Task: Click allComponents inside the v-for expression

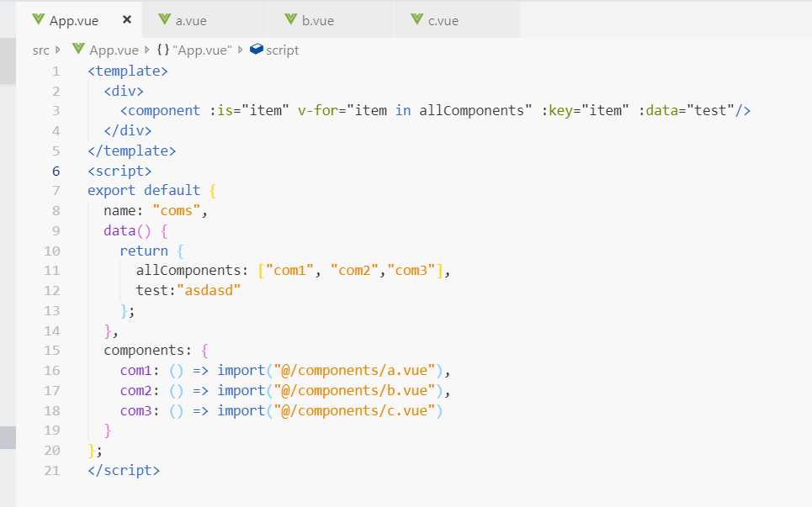Action: pyautogui.click(x=470, y=111)
